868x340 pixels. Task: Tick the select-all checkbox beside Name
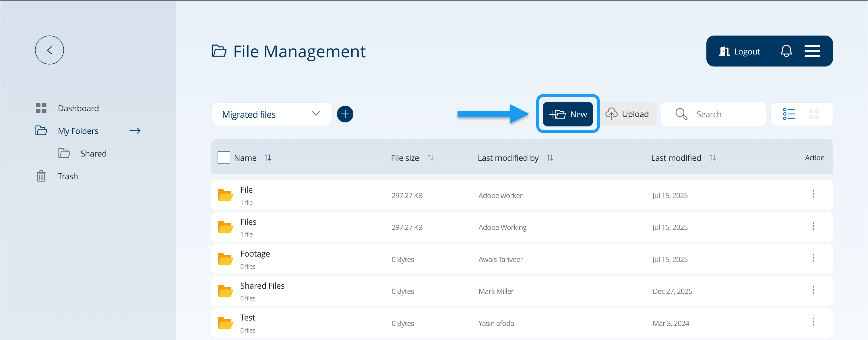[223, 158]
